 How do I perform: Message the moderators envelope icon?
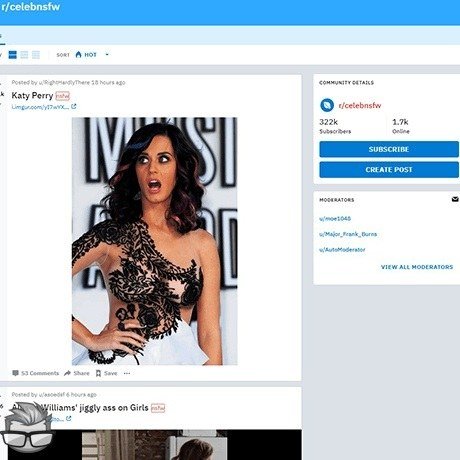[x=455, y=199]
